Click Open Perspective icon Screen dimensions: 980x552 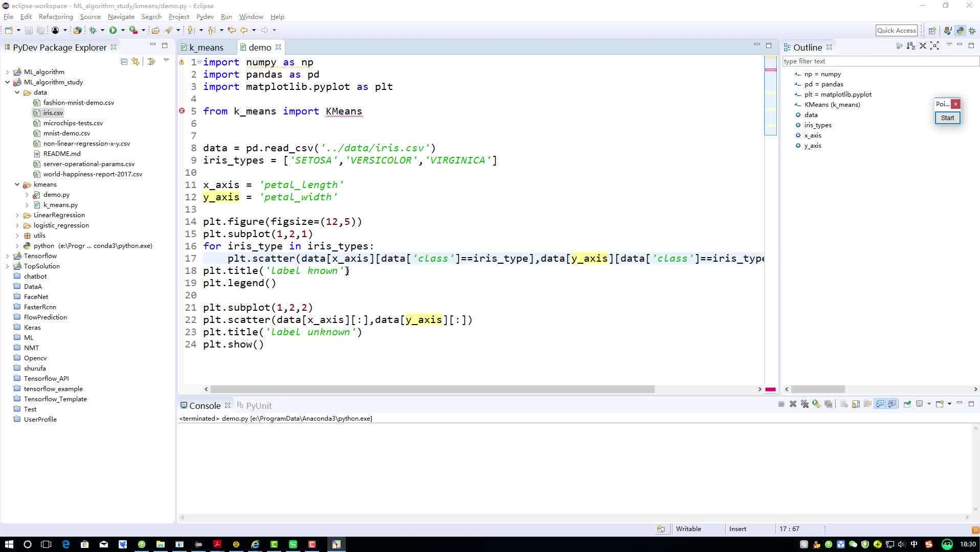pyautogui.click(x=932, y=31)
